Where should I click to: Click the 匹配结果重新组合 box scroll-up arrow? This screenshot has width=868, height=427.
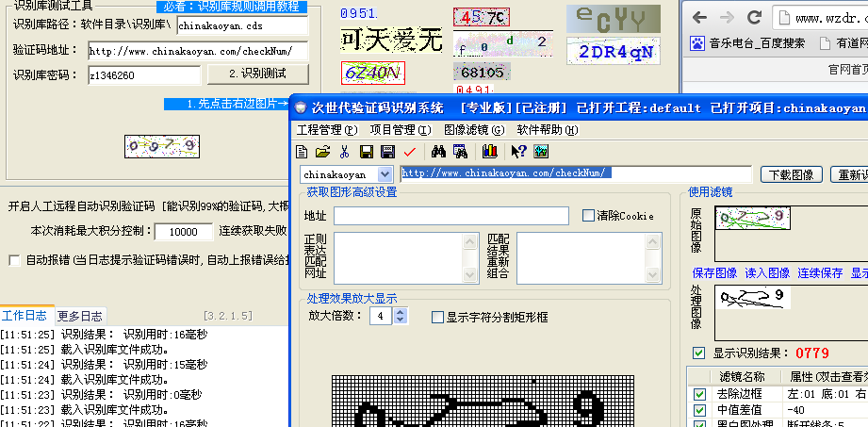tap(653, 241)
